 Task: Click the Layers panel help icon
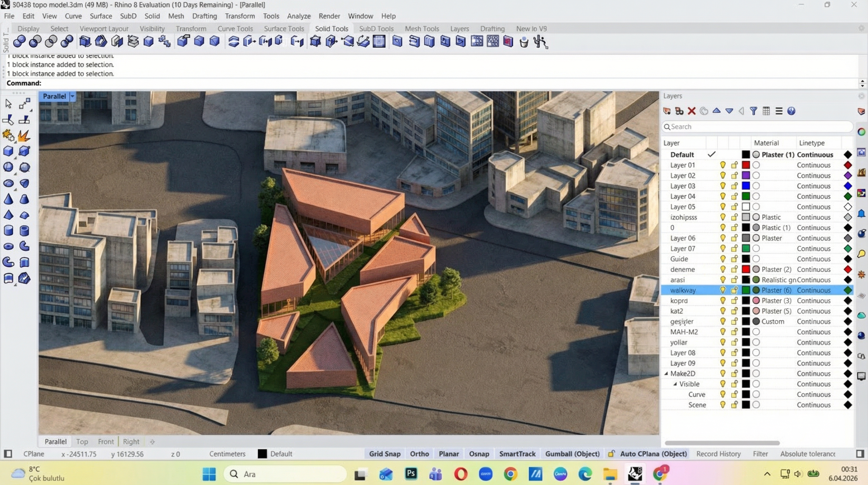pyautogui.click(x=791, y=111)
